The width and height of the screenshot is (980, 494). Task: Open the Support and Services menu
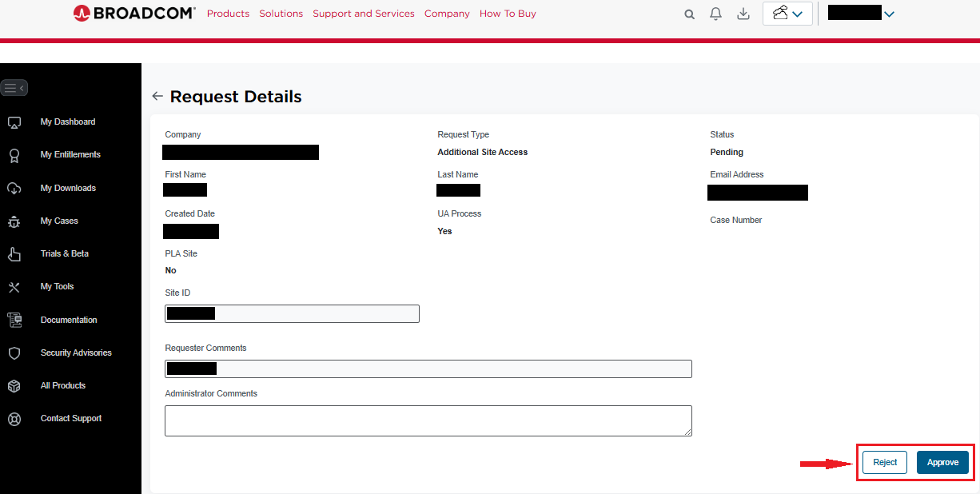(364, 14)
